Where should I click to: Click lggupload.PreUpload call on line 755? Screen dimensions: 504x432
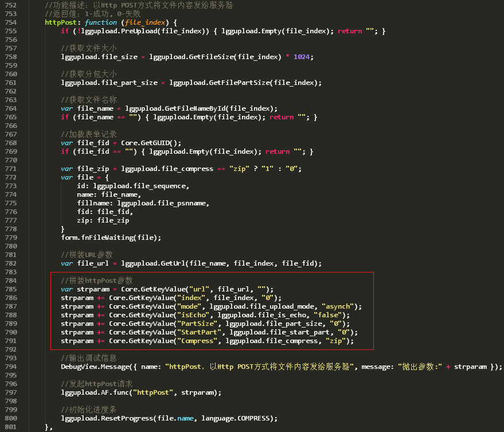pos(119,31)
